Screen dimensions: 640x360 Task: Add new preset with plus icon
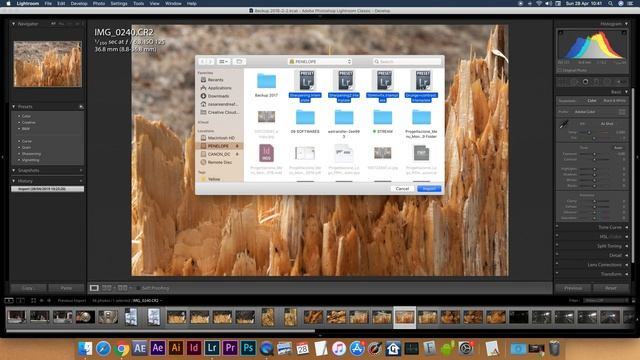point(81,107)
